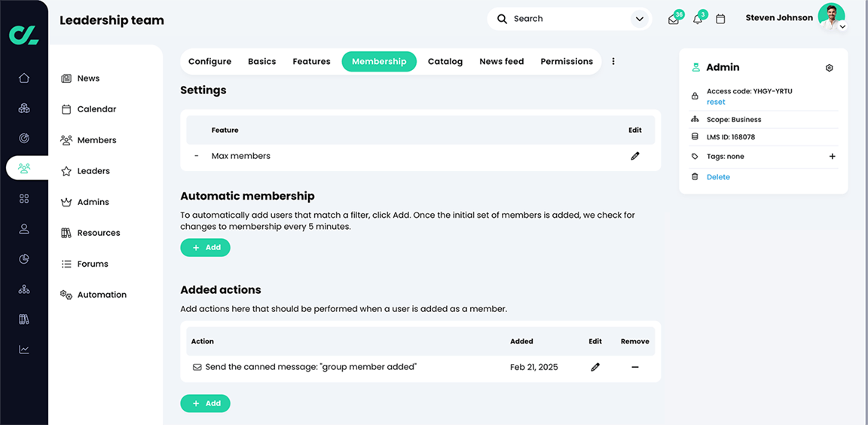This screenshot has height=425, width=868.
Task: Click the Admin panel settings gear
Action: pos(829,68)
